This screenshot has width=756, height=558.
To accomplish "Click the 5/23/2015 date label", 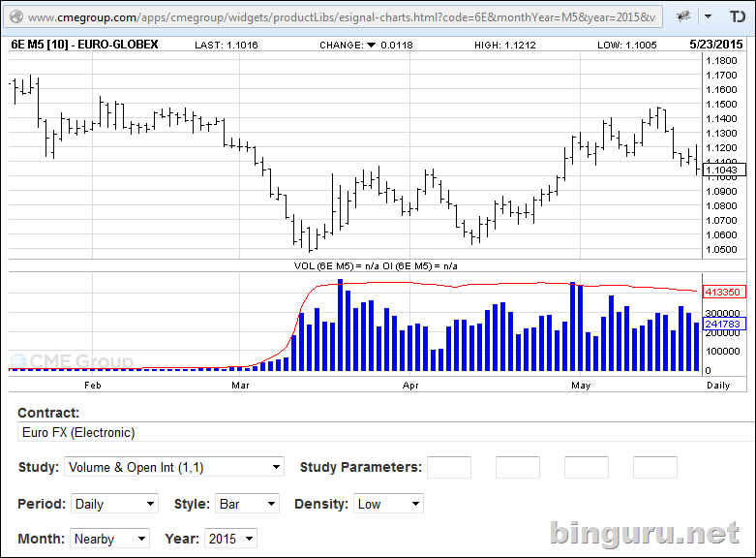I will [716, 45].
